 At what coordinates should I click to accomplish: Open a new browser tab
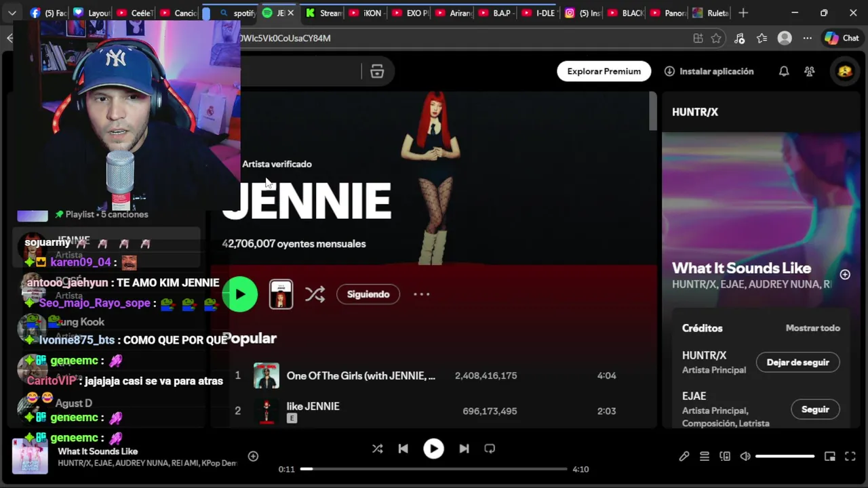point(743,13)
